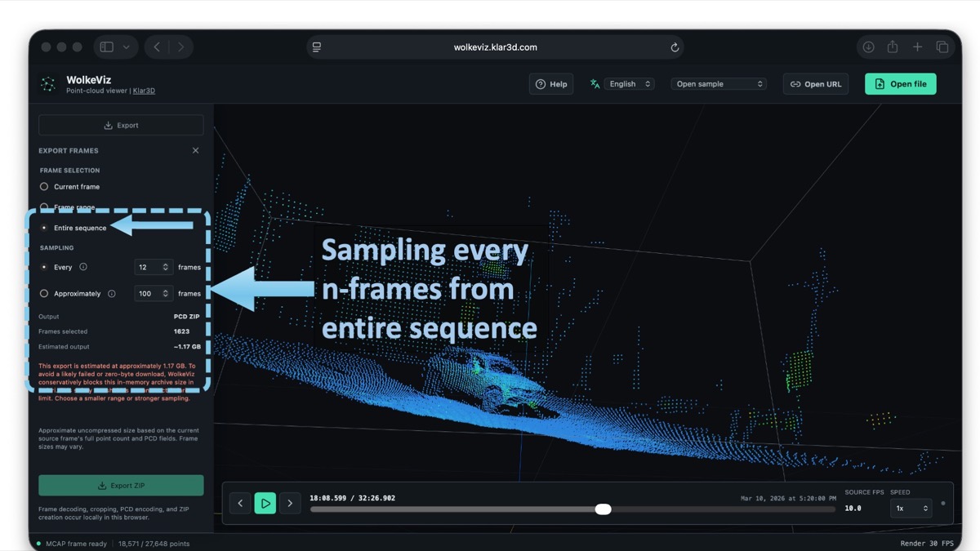980x551 pixels.
Task: Open the playback speed 1x dropdown
Action: pyautogui.click(x=911, y=508)
